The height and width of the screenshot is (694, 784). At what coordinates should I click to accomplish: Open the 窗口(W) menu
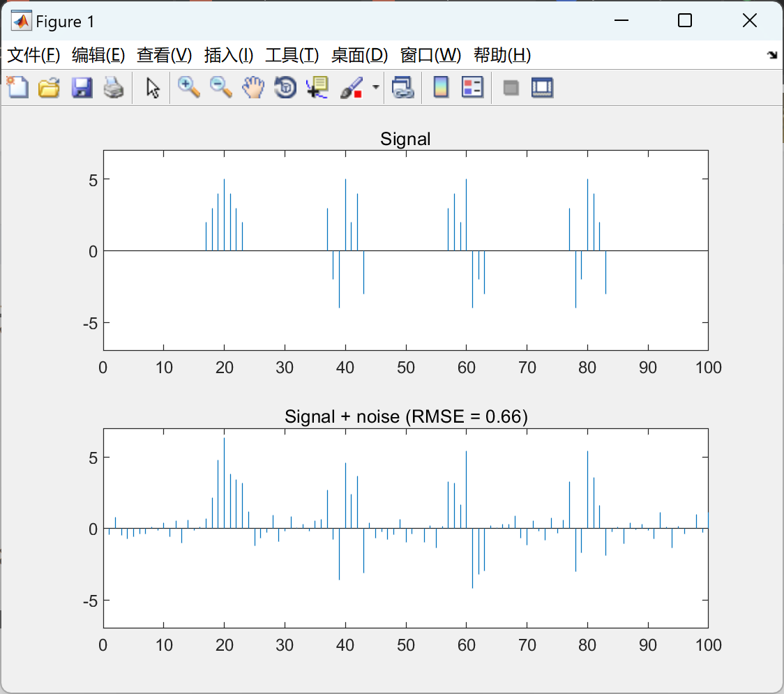[430, 55]
